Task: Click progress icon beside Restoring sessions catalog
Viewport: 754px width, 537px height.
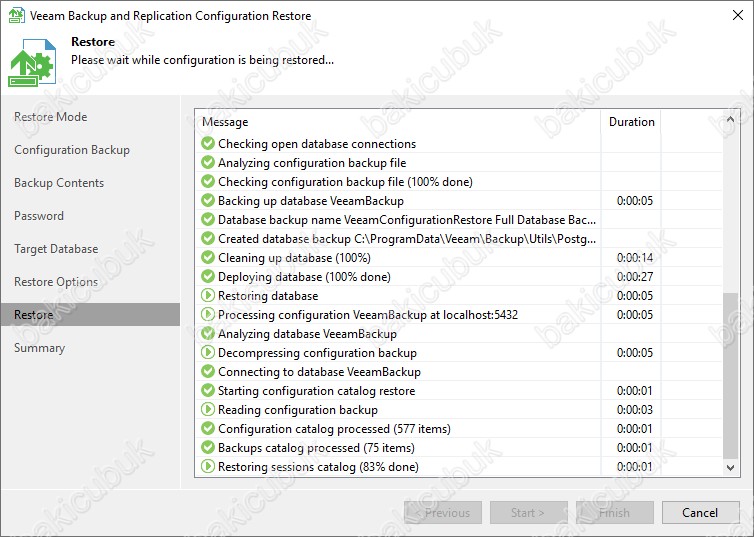Action: tap(208, 467)
